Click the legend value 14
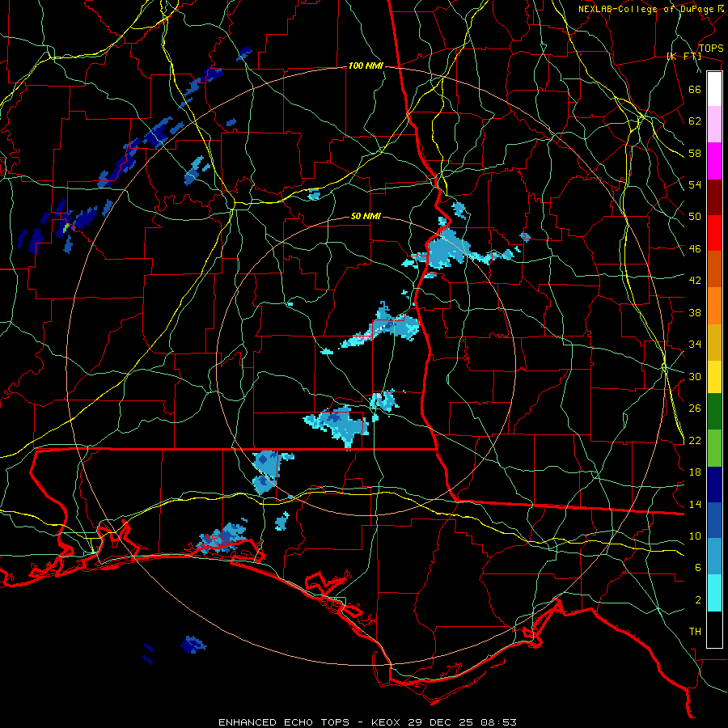This screenshot has height=728, width=728. point(695,504)
